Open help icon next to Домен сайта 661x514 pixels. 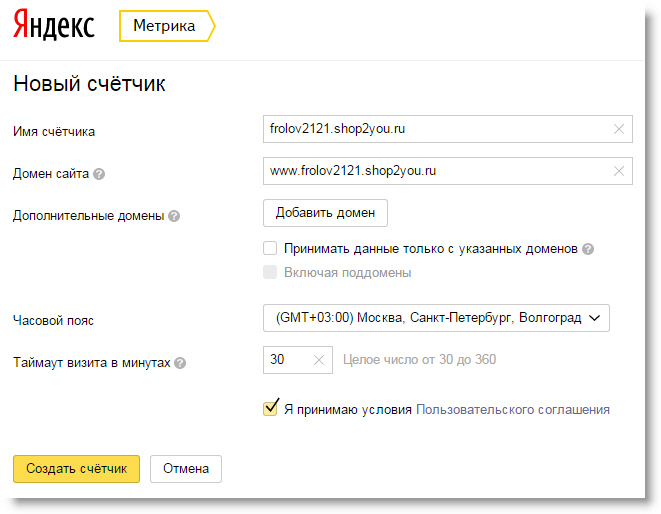point(99,174)
